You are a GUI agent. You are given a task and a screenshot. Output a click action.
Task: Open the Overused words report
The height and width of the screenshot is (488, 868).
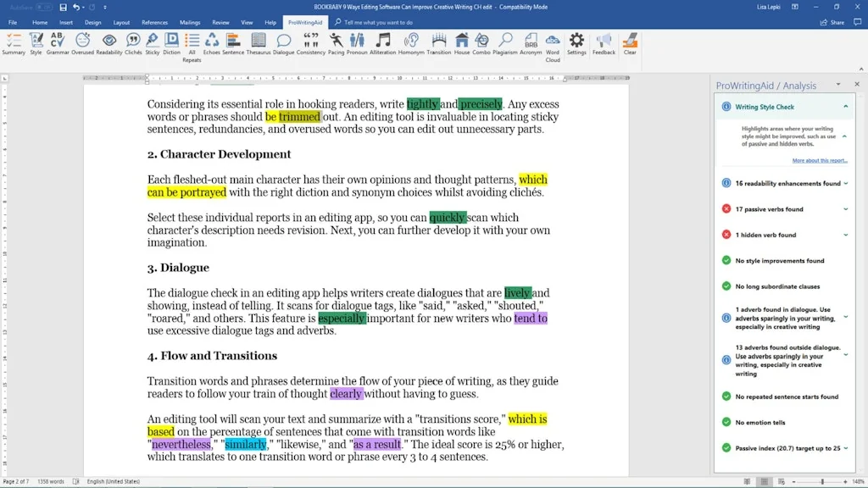82,44
